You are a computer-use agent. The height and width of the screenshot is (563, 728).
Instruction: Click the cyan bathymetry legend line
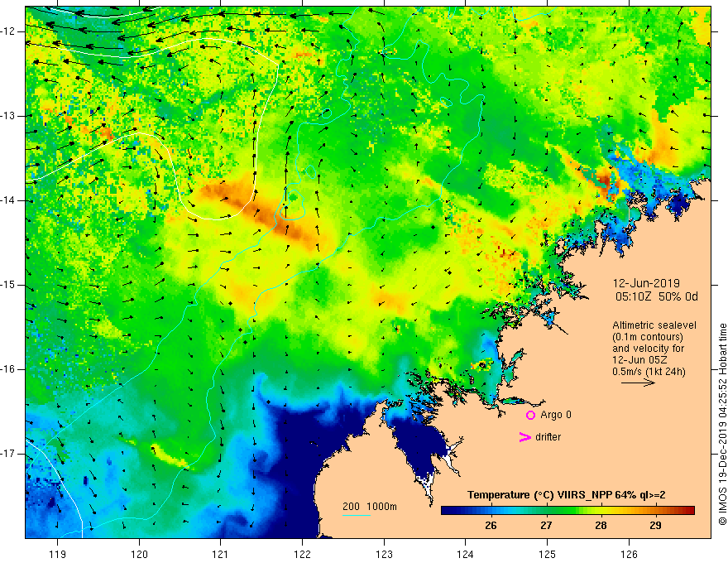pos(357,515)
